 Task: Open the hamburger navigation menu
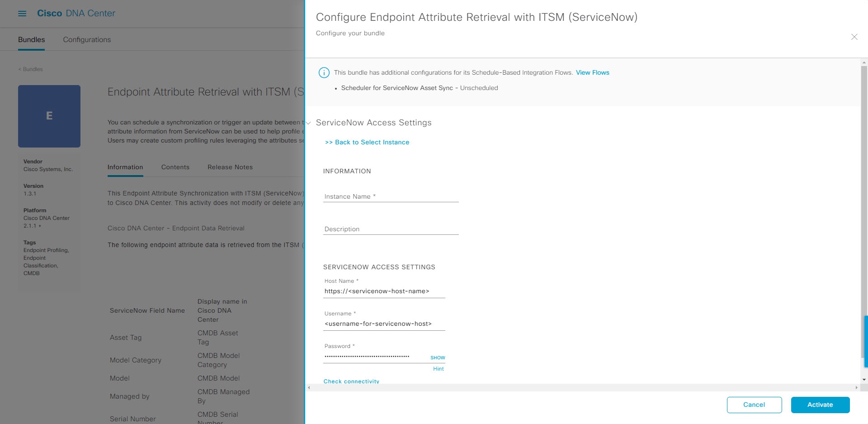(x=22, y=14)
